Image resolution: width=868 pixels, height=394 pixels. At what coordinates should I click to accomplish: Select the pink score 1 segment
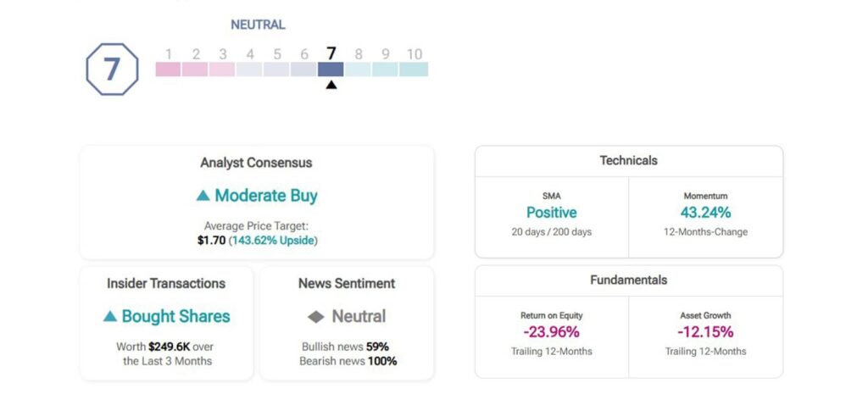(x=168, y=69)
